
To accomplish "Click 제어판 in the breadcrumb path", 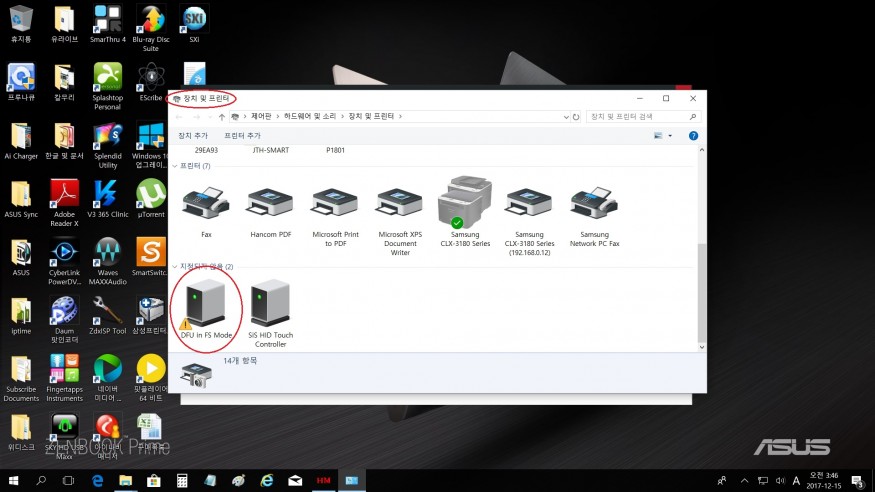I will [261, 116].
